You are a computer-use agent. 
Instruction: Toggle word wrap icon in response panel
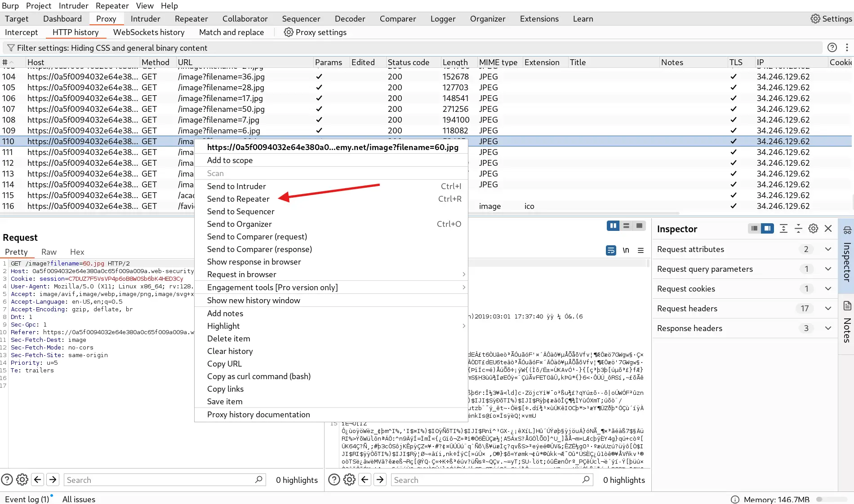[x=611, y=250]
